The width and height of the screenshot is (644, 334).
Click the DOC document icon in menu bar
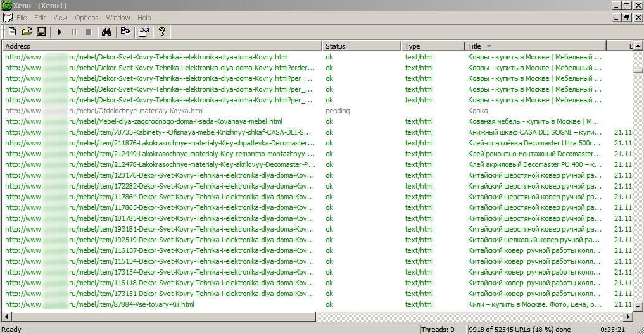coord(8,17)
